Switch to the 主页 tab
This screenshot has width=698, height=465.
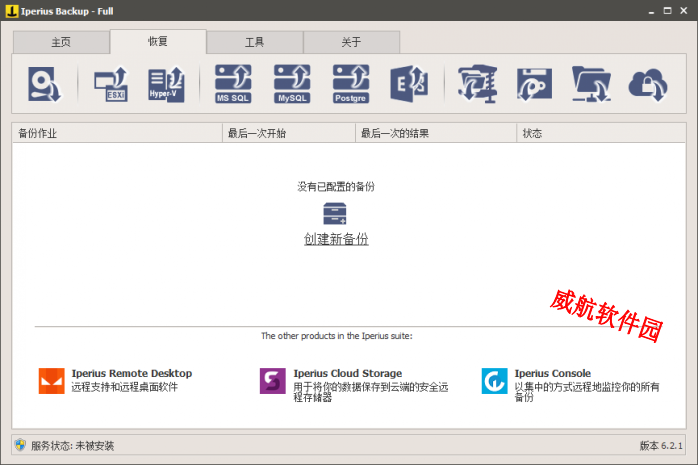(61, 43)
